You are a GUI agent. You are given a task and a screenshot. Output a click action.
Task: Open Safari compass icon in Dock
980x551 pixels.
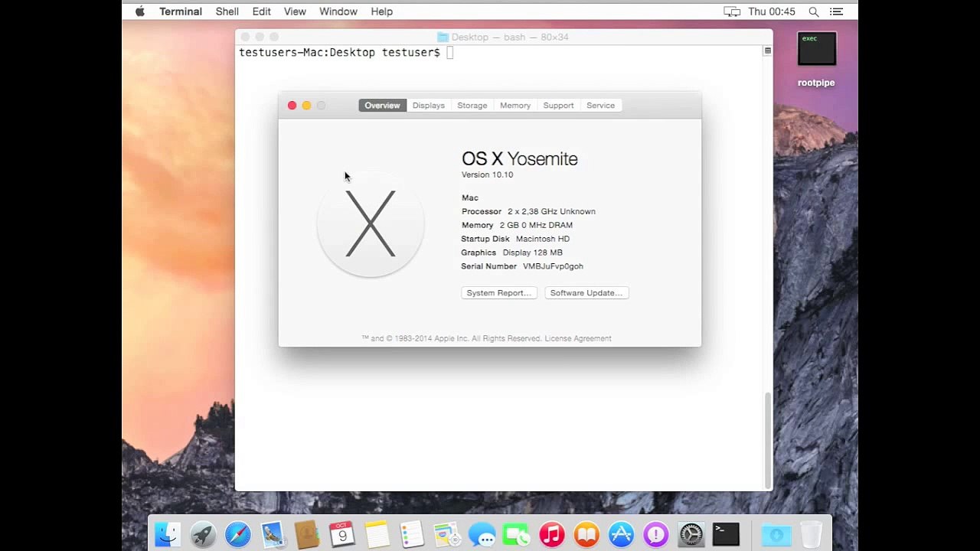point(238,534)
